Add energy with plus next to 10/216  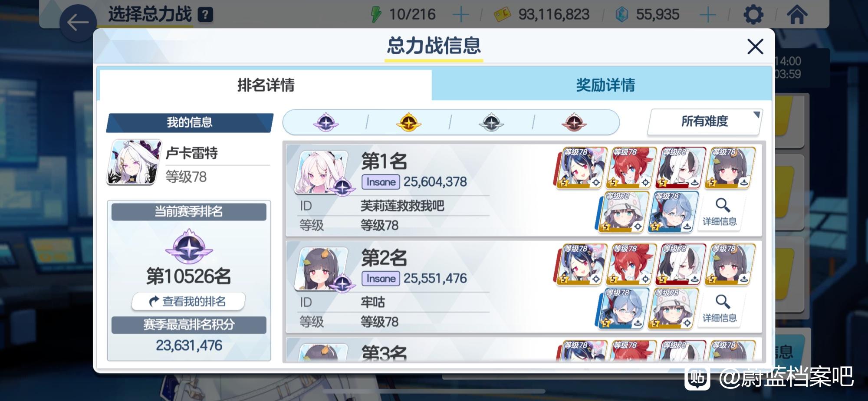[460, 15]
